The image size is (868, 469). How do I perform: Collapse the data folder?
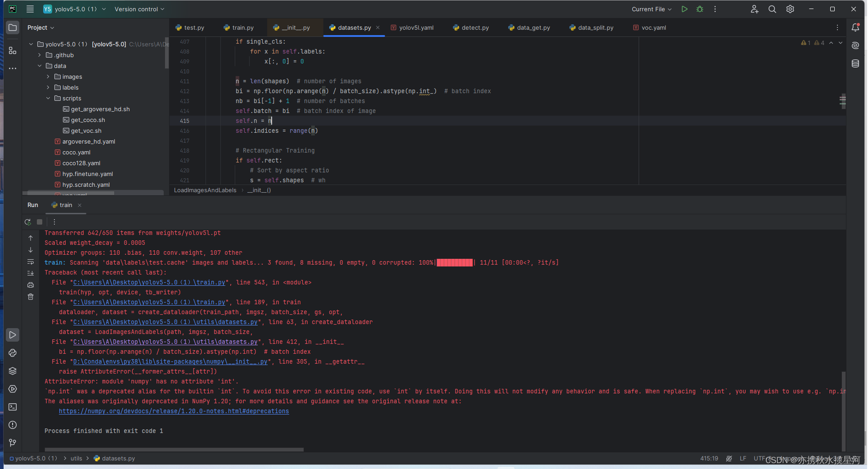coord(40,66)
